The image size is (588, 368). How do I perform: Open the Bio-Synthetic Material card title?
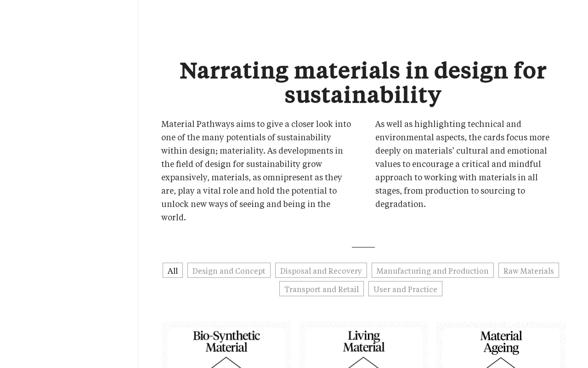pos(226,341)
